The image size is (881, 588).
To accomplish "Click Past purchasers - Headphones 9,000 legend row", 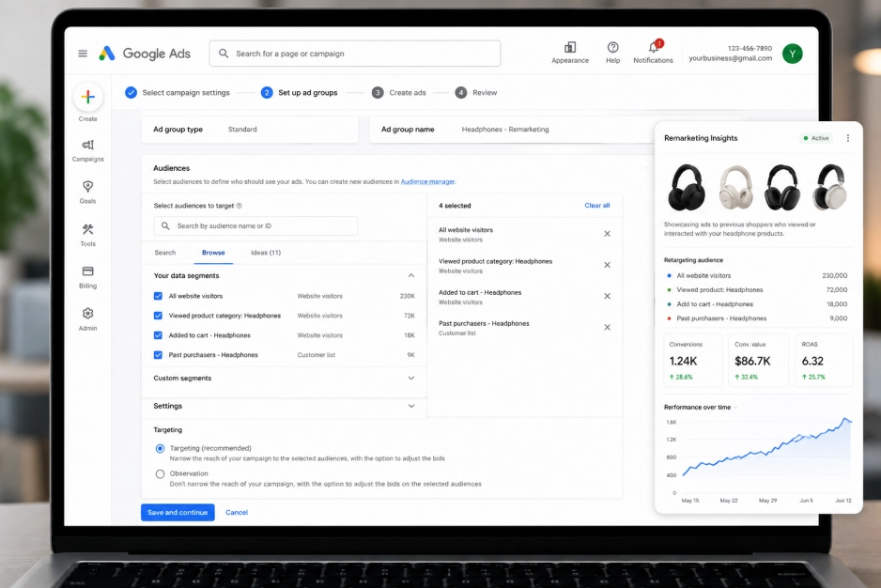I will tap(757, 318).
